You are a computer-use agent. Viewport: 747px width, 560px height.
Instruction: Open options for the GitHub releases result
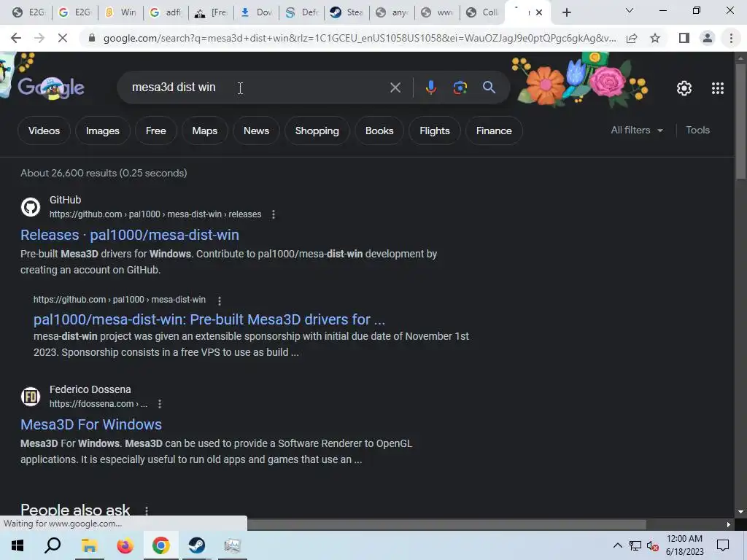point(274,214)
